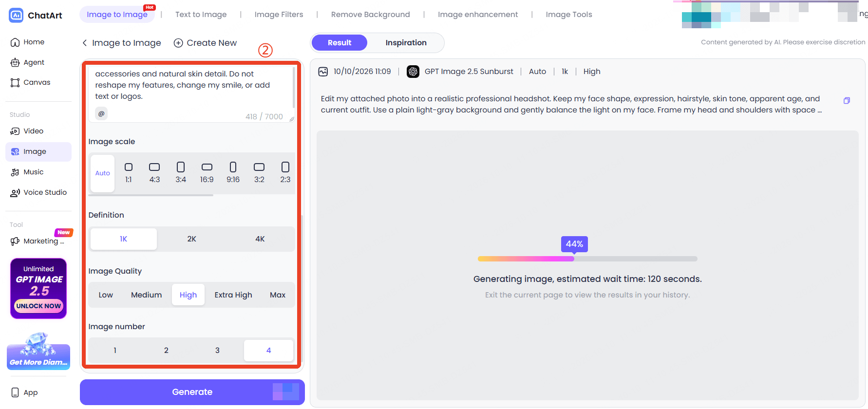Set Image Quality to Extra High

point(233,295)
